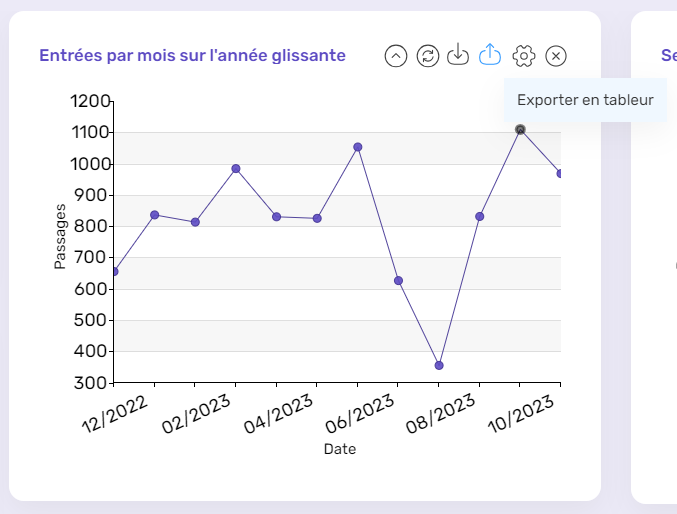The image size is (677, 514).
Task: Click the data point at 02/2023
Action: [236, 169]
